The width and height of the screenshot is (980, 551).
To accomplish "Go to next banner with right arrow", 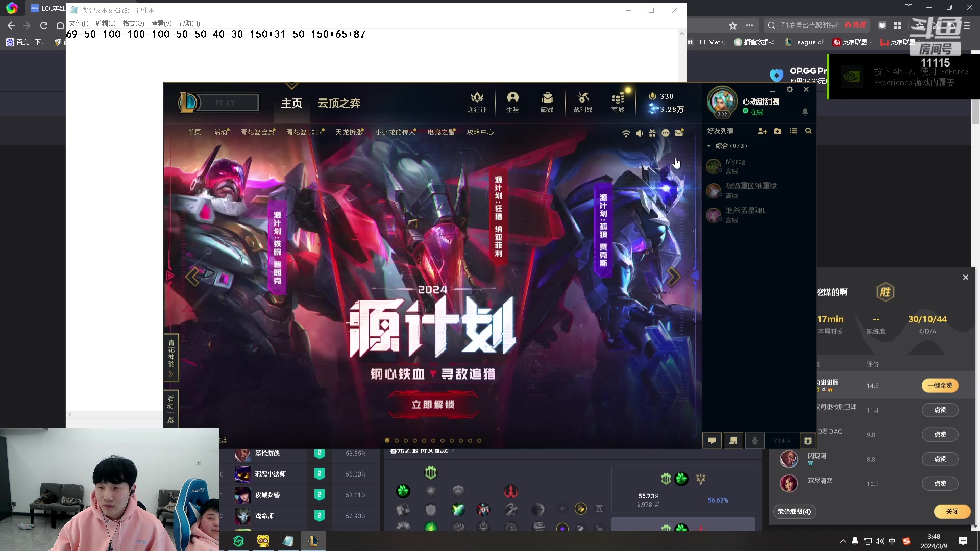I will 674,277.
